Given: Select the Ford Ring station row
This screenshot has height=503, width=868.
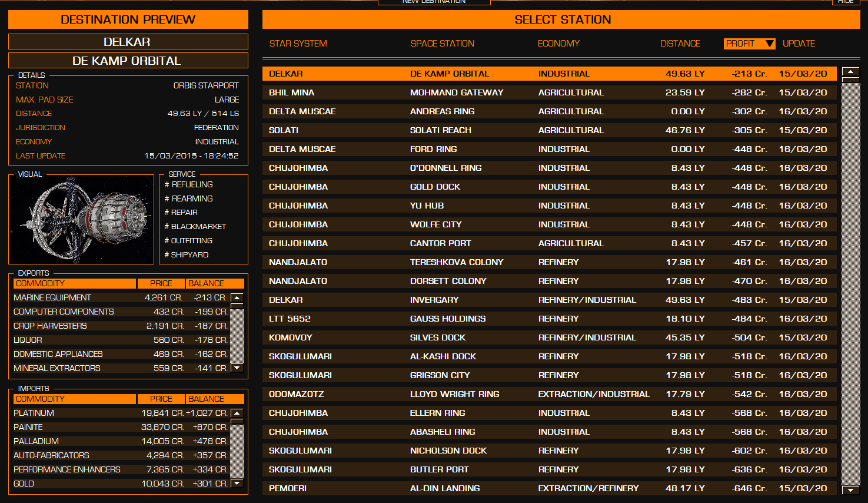Looking at the screenshot, I should [549, 149].
